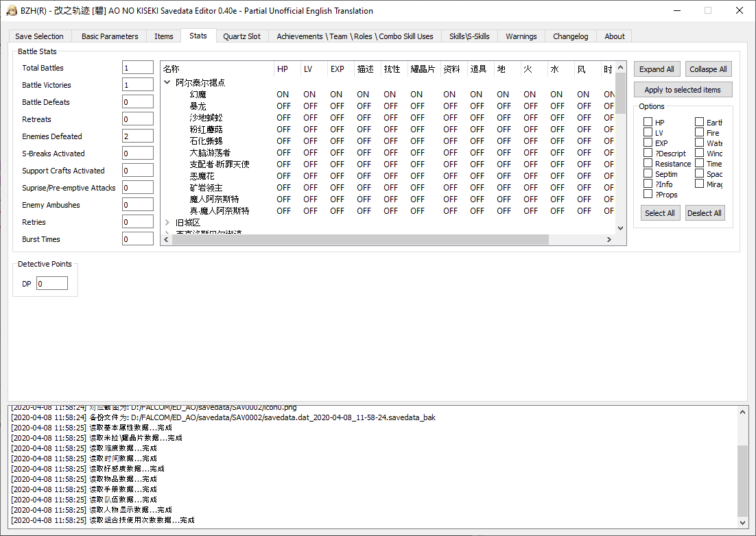Click the Enemies Defeated input field
756x536 pixels.
pyautogui.click(x=138, y=136)
